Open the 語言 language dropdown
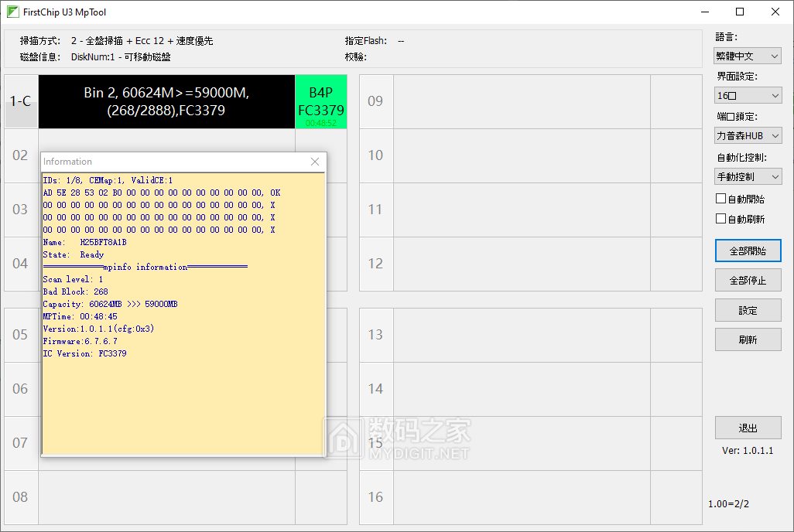794x532 pixels. click(748, 56)
